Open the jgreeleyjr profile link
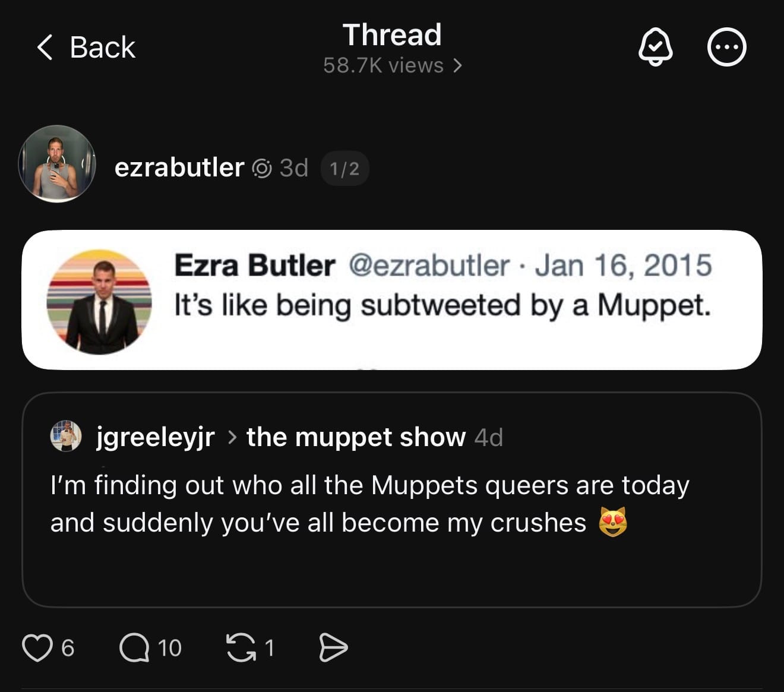The image size is (784, 692). [x=155, y=438]
